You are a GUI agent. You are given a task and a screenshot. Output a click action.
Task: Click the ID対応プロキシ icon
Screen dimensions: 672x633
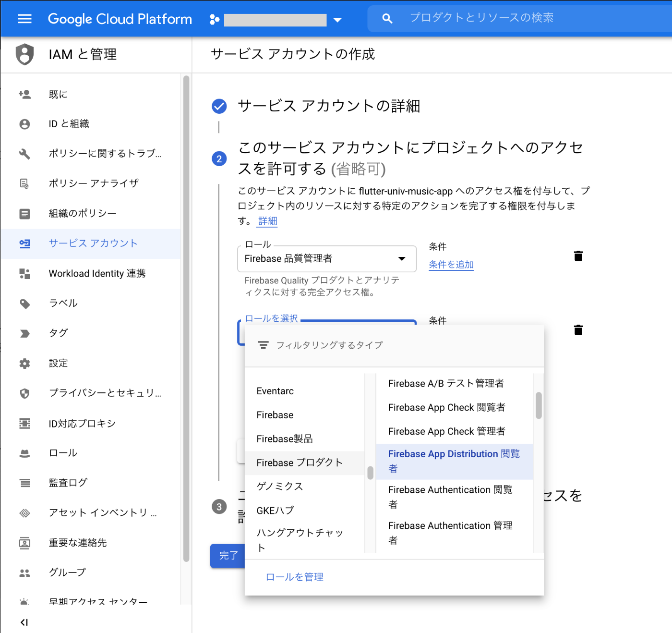click(24, 423)
